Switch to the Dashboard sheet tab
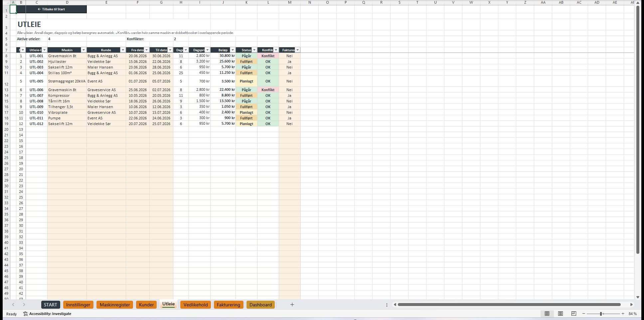 tap(260, 305)
